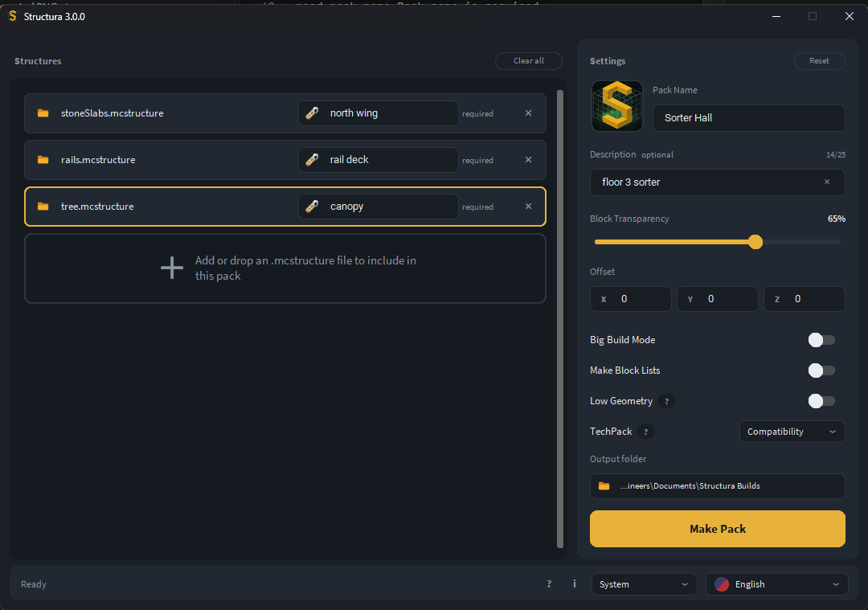Remove the tree.mcstructure entry
The height and width of the screenshot is (610, 868).
(529, 206)
